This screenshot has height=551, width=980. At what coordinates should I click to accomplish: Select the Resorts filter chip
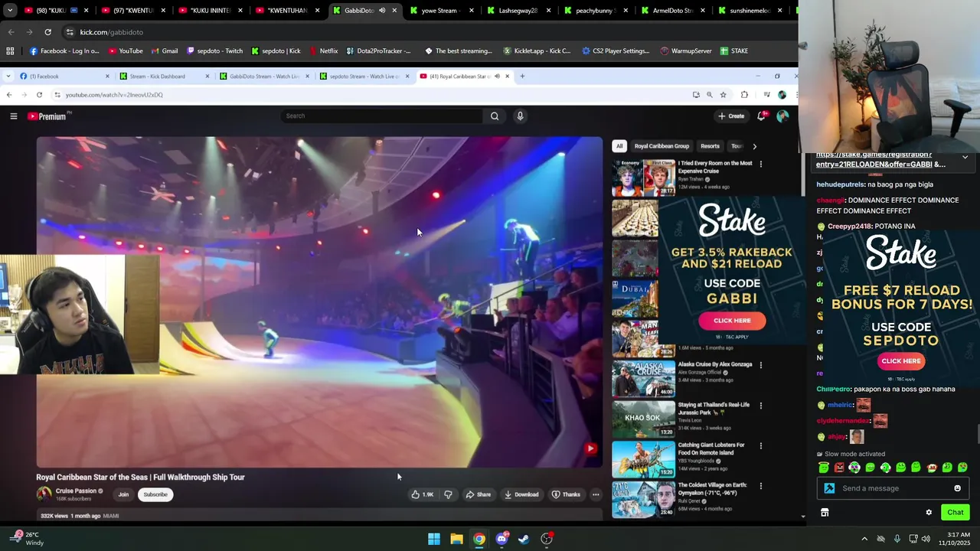pyautogui.click(x=710, y=146)
